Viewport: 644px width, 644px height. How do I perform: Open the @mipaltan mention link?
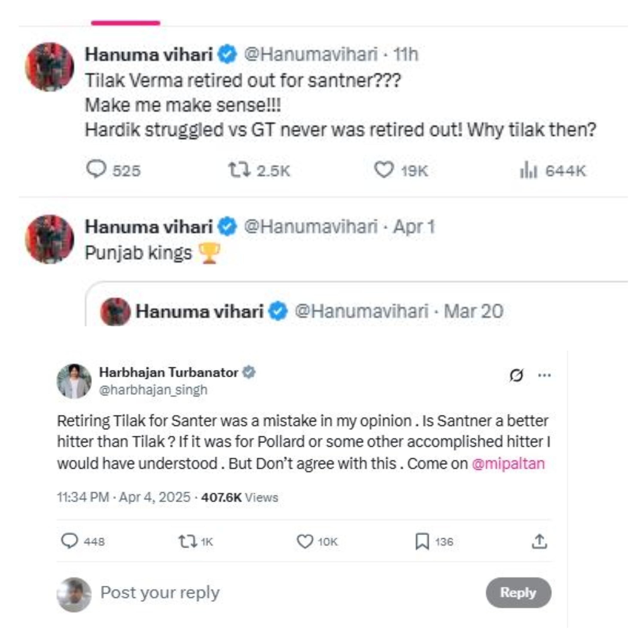click(508, 464)
